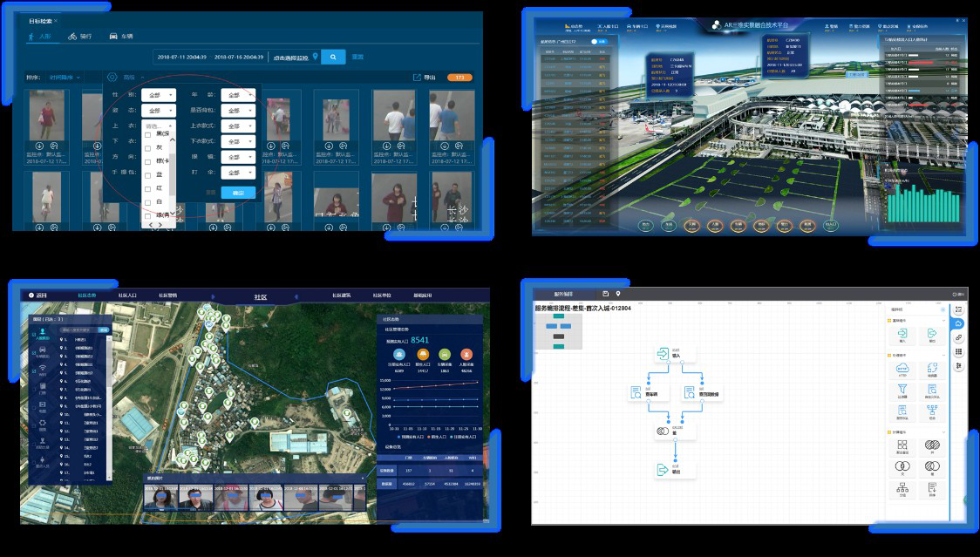
Task: Select the first face snapshot thumbnail
Action: [x=162, y=498]
